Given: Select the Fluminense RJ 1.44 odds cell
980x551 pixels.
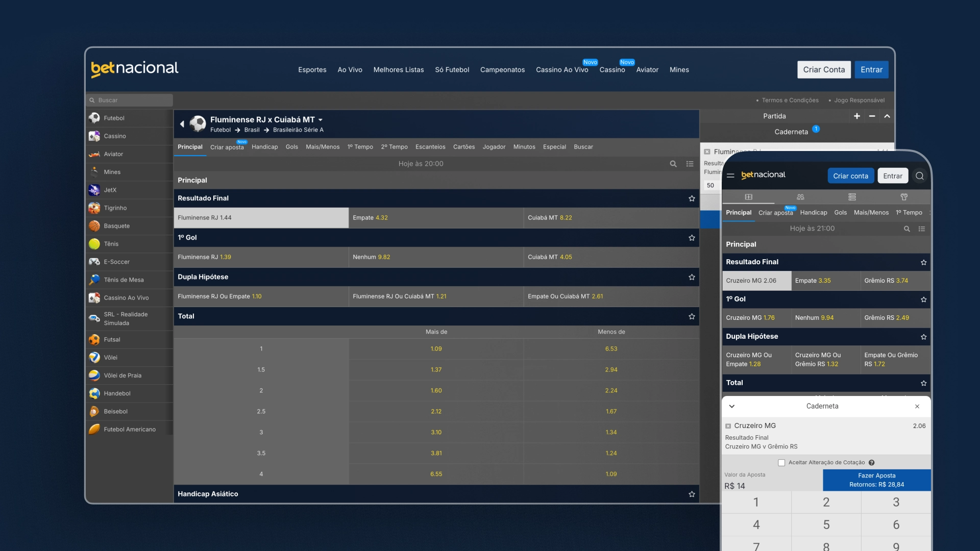Looking at the screenshot, I should pyautogui.click(x=261, y=218).
